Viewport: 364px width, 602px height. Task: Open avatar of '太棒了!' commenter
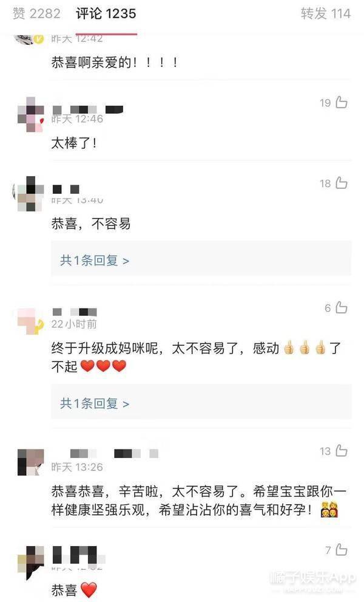click(31, 114)
